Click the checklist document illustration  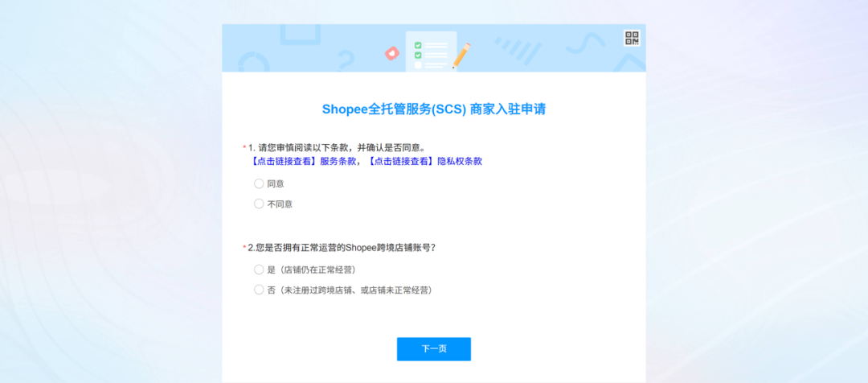coord(431,51)
